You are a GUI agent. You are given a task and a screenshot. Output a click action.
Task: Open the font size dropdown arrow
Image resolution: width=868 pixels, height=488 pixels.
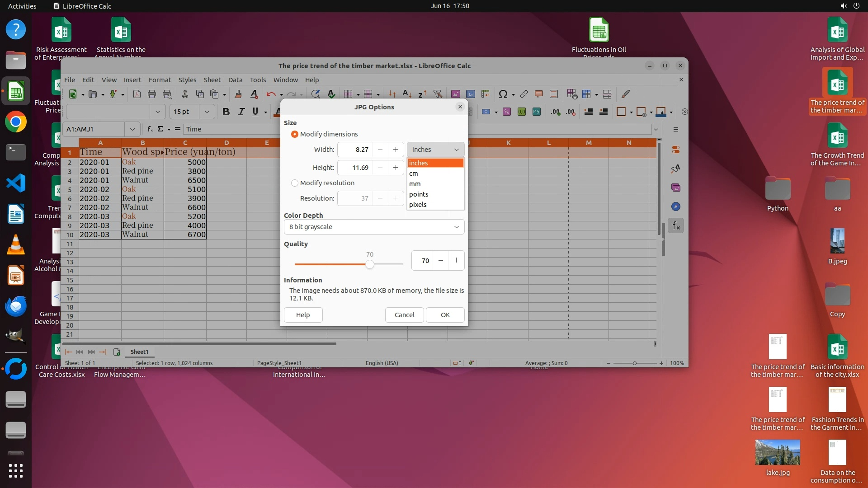tap(207, 112)
